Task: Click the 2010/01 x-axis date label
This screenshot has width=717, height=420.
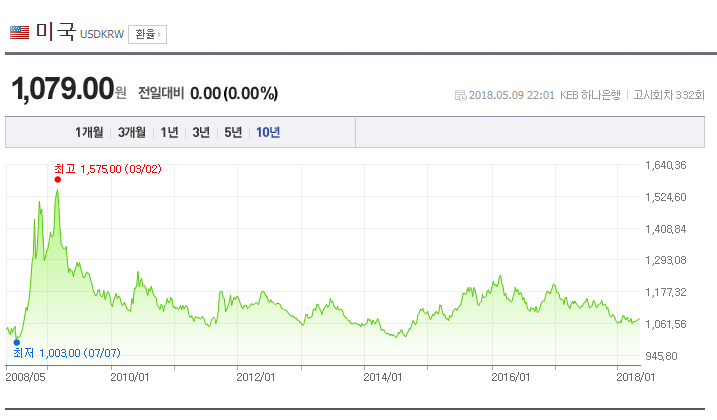Action: pos(130,377)
